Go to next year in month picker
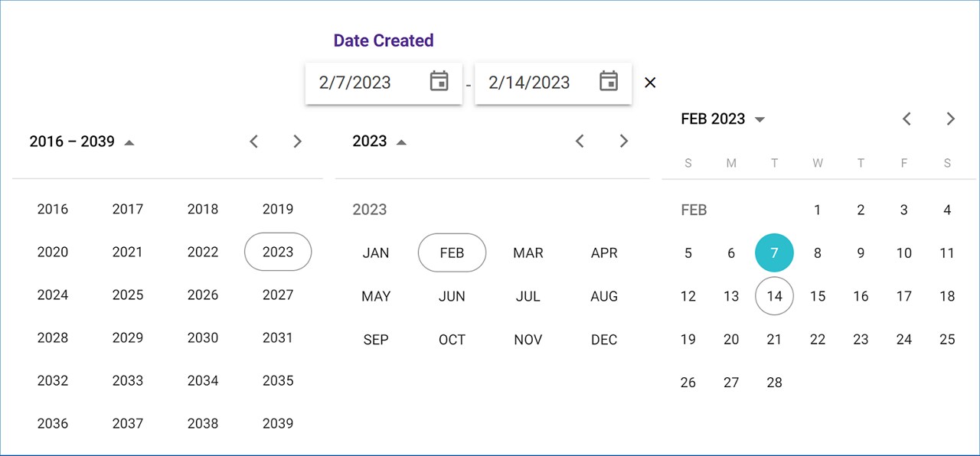This screenshot has width=980, height=456. point(624,141)
